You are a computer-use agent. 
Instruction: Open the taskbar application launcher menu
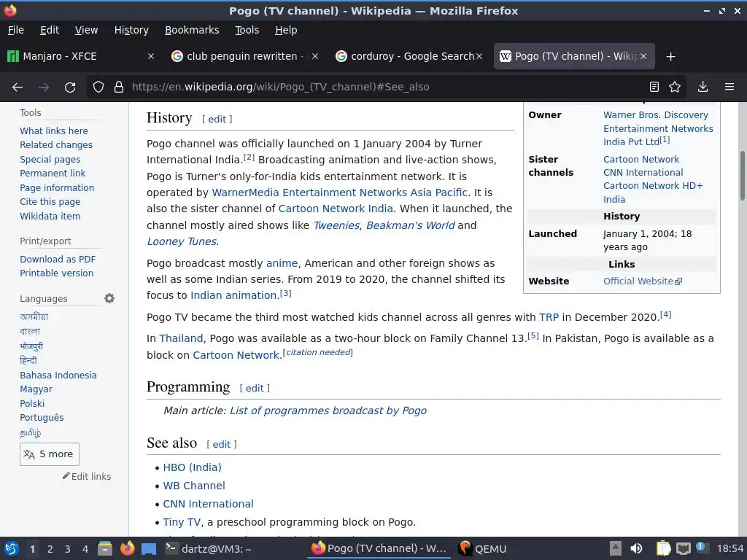[12, 548]
